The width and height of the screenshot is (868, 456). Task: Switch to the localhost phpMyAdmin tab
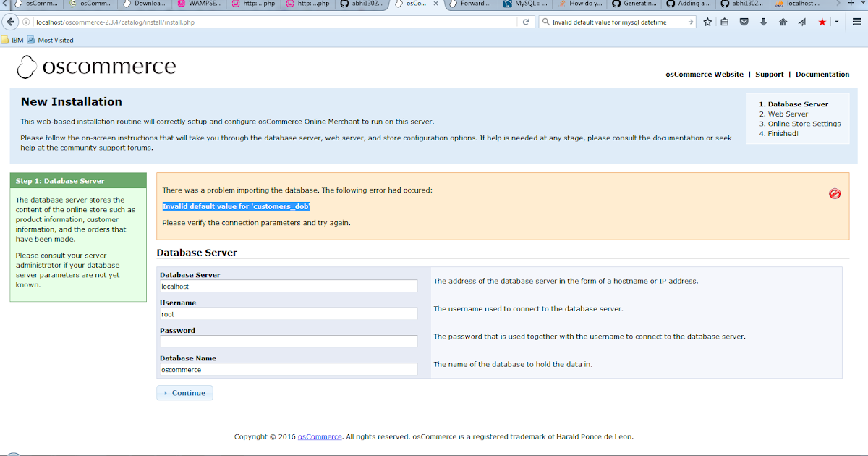tap(799, 4)
